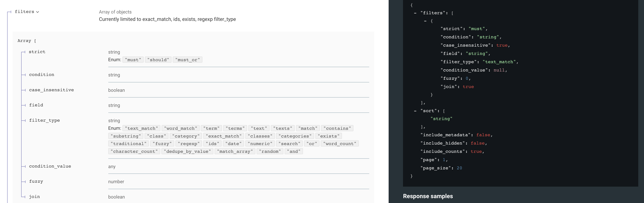Click the fuzzy property name
This screenshot has height=203, width=644.
[x=36, y=181]
